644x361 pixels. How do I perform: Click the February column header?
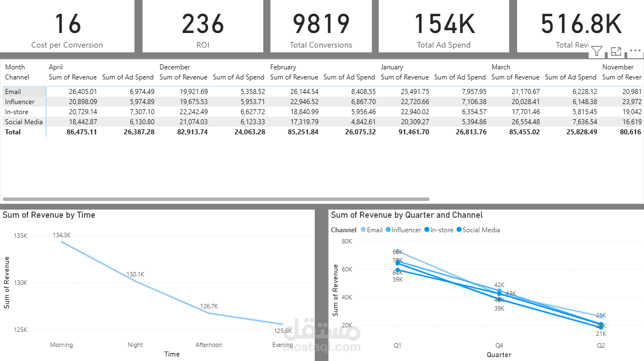[x=283, y=67]
